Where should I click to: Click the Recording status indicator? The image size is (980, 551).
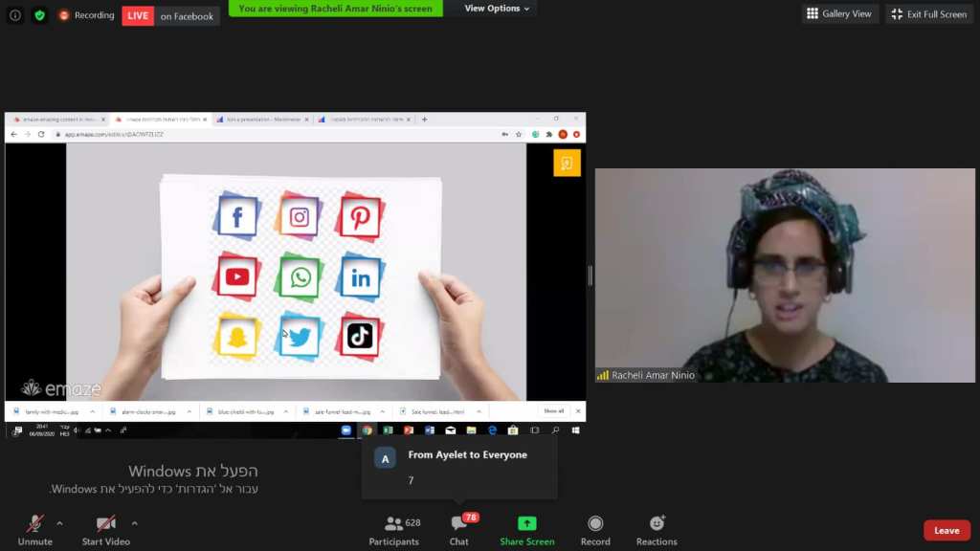[x=86, y=15]
